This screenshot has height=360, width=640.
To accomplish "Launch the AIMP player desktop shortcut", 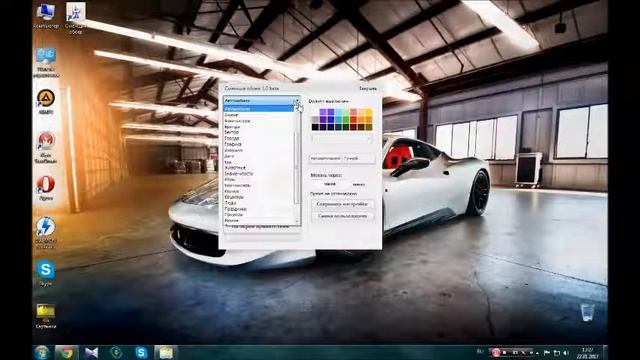I will [x=46, y=101].
